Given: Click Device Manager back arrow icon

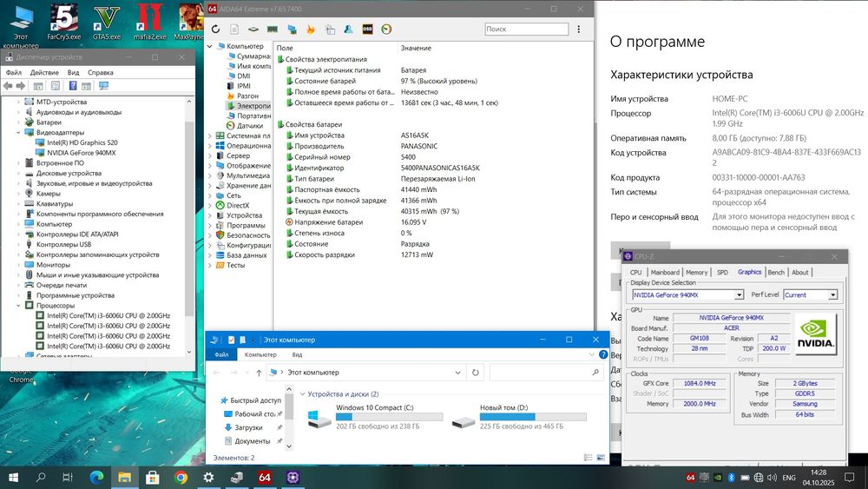Looking at the screenshot, I should [8, 86].
